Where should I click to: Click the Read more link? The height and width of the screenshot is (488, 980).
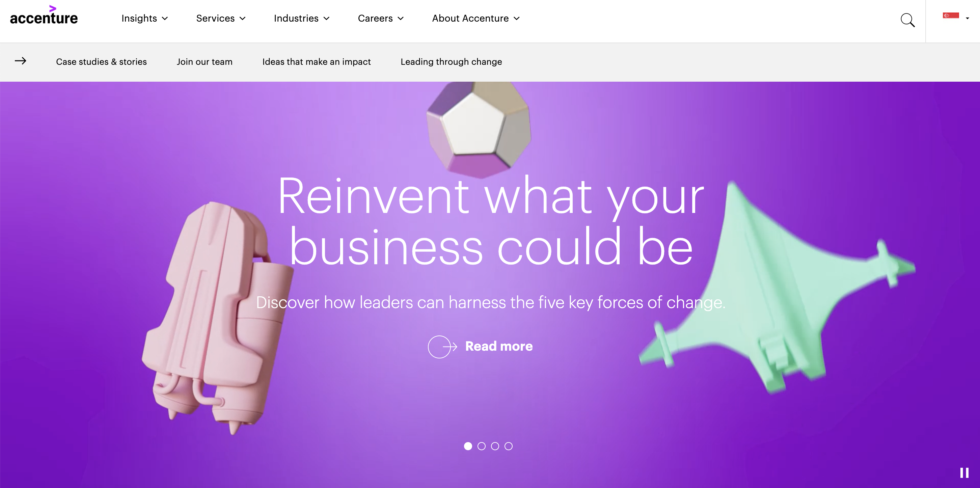pyautogui.click(x=499, y=346)
